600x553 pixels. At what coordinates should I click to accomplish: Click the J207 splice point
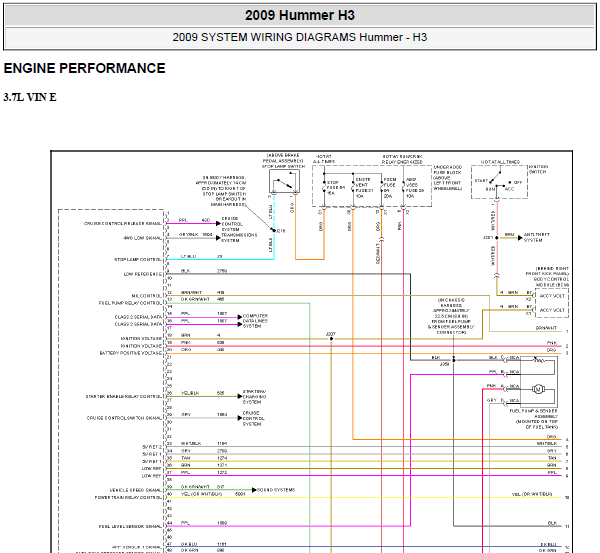[331, 339]
